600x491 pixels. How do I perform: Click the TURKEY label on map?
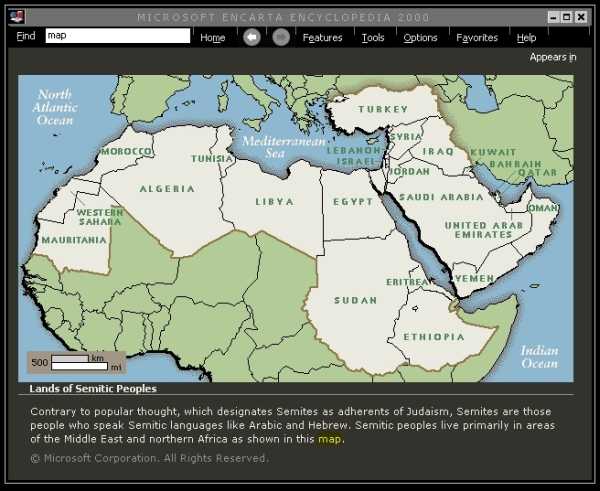coord(383,109)
